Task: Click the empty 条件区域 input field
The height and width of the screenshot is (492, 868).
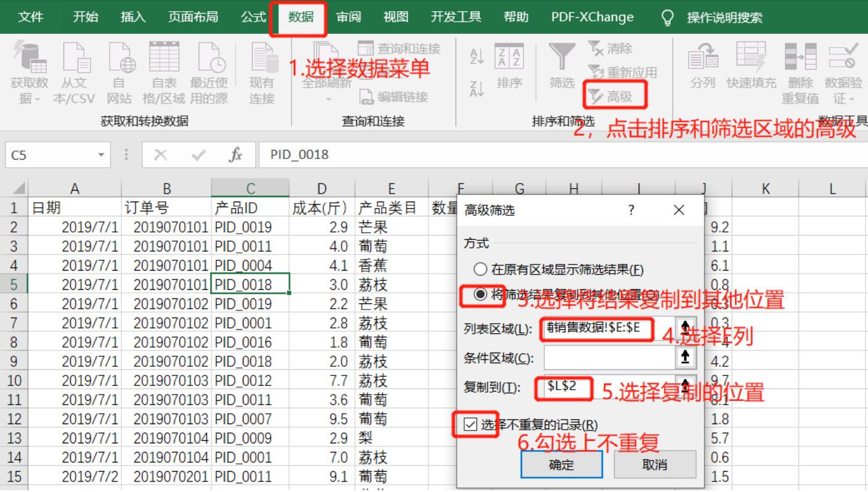Action: [609, 358]
